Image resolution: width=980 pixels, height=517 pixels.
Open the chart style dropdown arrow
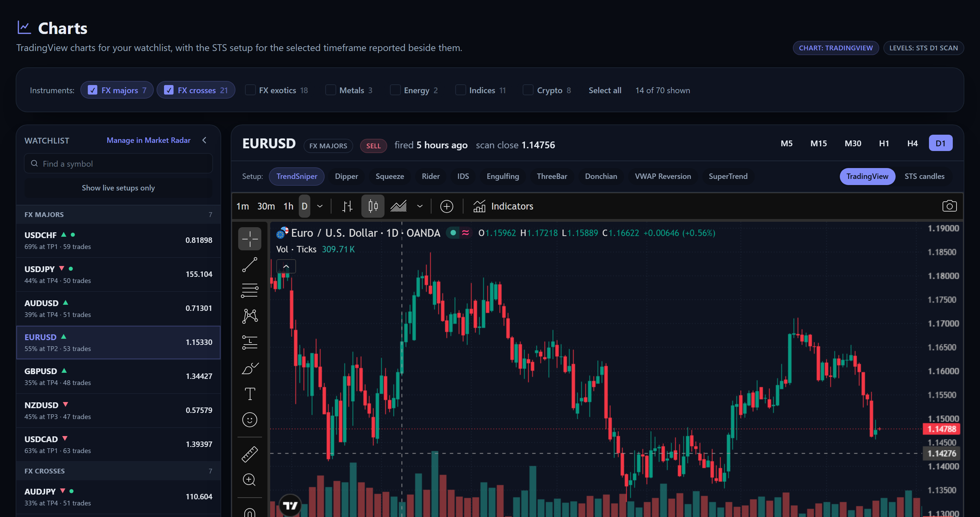coord(420,206)
